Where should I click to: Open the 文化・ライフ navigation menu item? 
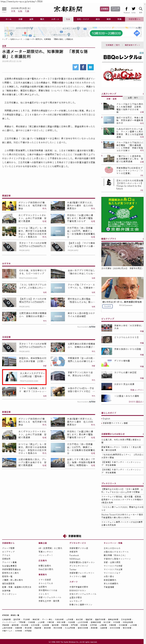click(83, 19)
